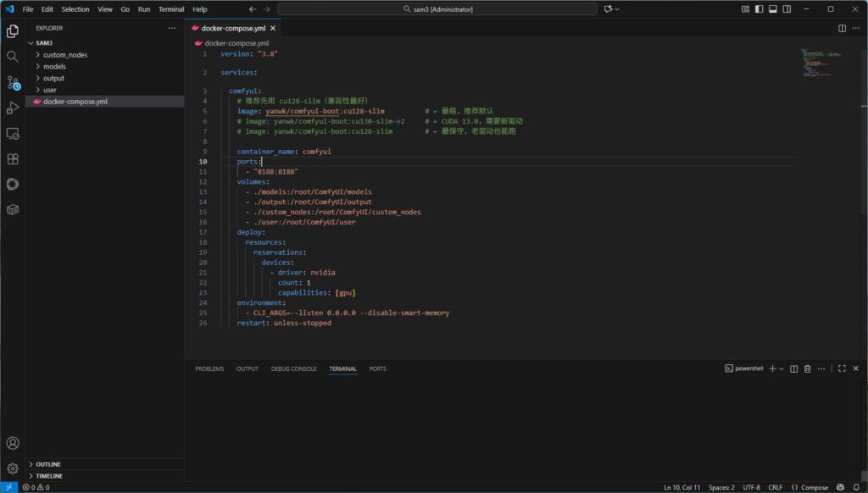The height and width of the screenshot is (493, 868).
Task: Toggle the primary side bar visibility
Action: [x=759, y=9]
